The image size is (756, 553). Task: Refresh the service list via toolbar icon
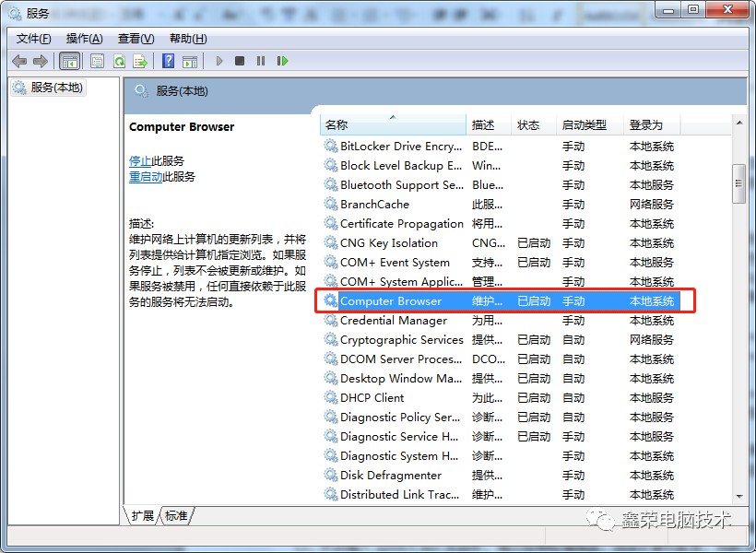pyautogui.click(x=121, y=61)
